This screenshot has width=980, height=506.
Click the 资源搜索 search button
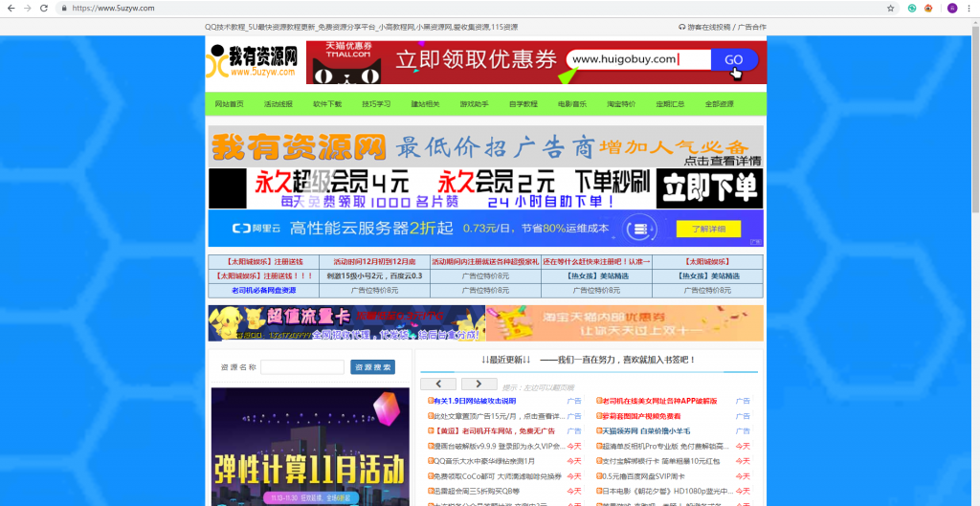372,367
